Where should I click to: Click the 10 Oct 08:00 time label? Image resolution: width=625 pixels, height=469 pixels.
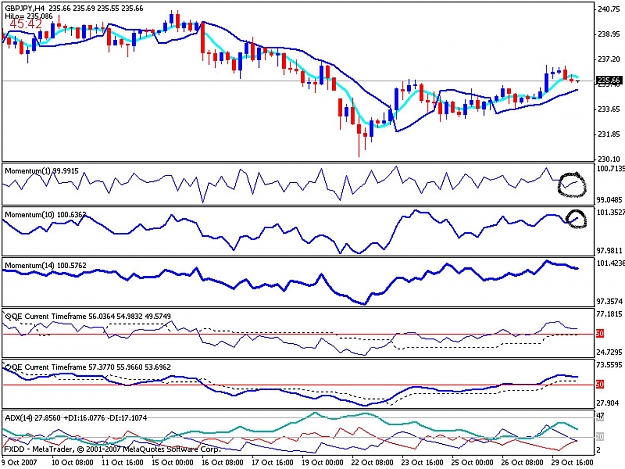click(x=73, y=463)
